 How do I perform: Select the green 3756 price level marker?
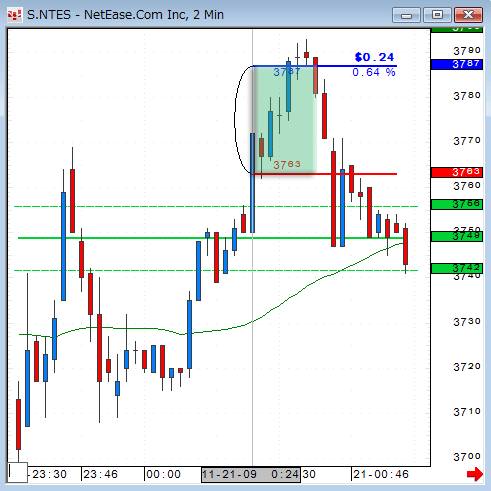pyautogui.click(x=457, y=204)
